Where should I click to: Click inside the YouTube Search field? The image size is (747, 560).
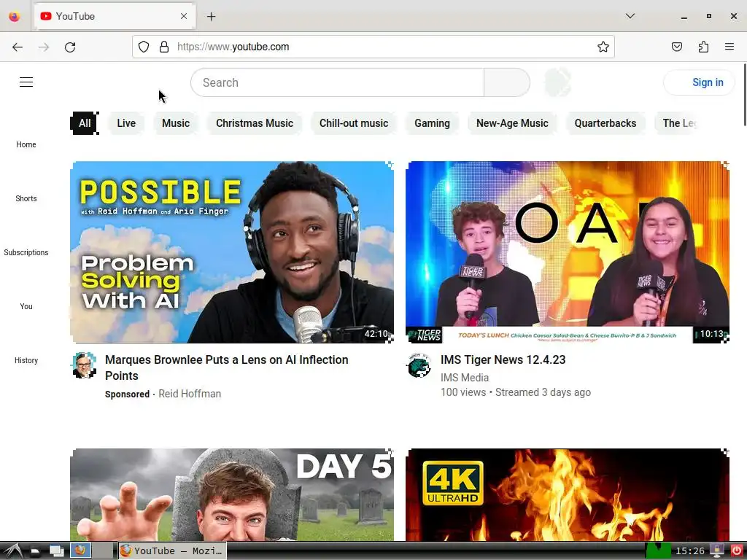tap(337, 82)
